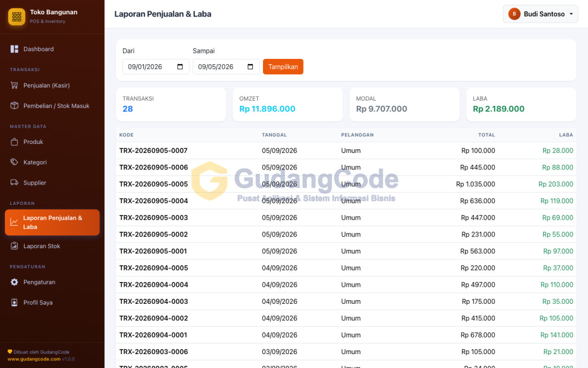Select transaction code TRX-20260904-0005
This screenshot has width=588, height=368.
pos(153,268)
